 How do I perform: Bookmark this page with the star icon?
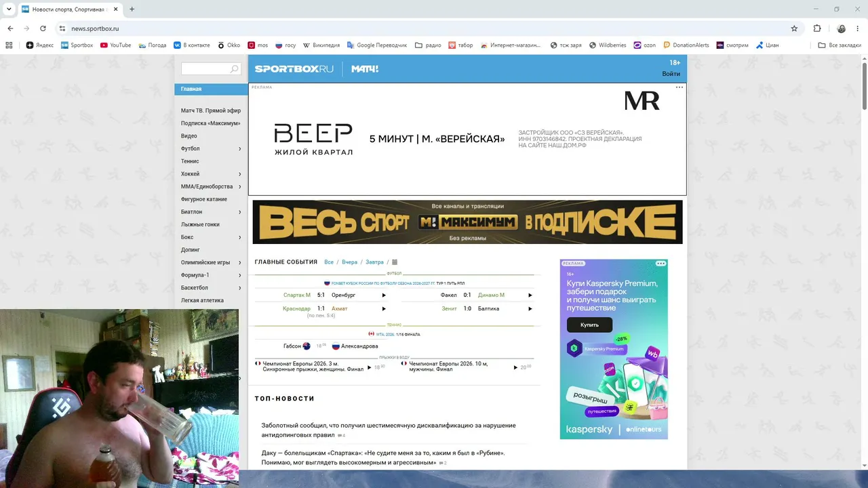click(x=794, y=28)
